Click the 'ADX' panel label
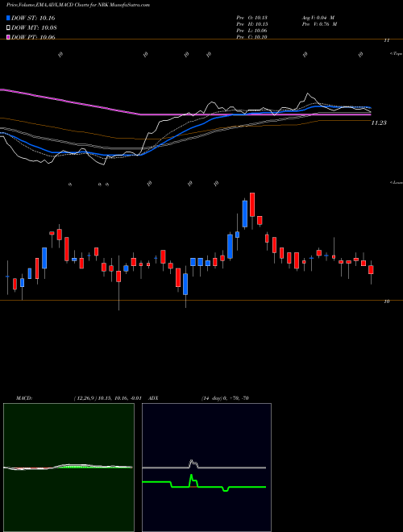The height and width of the screenshot is (532, 403). pyautogui.click(x=154, y=398)
